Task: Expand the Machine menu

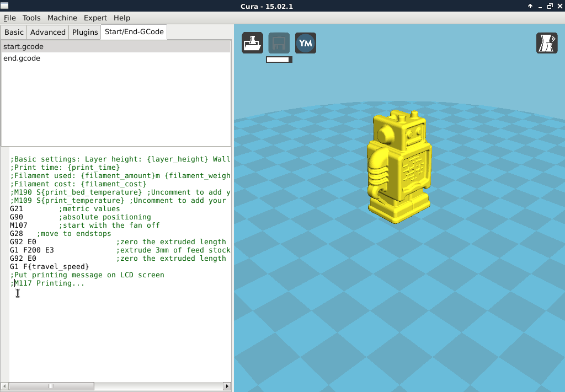Action: 62,18
